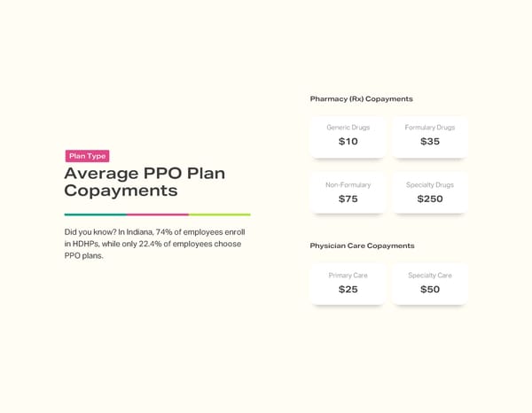Image resolution: width=532 pixels, height=413 pixels.
Task: Select the Did you know paragraph text
Action: tap(154, 244)
